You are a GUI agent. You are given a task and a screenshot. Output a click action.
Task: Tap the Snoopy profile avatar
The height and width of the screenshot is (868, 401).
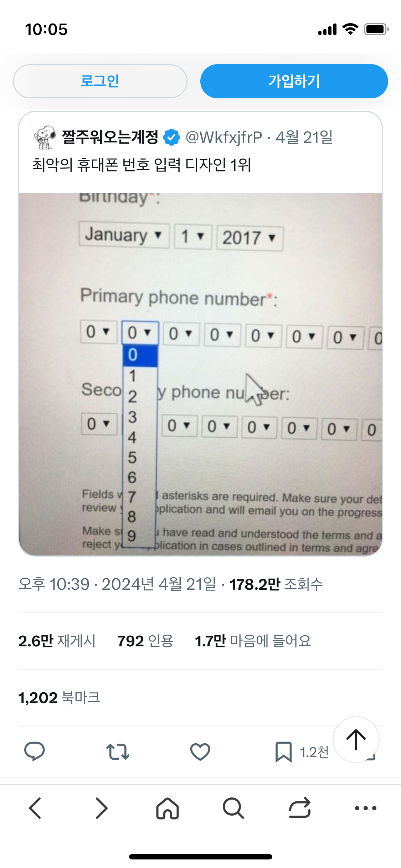[45, 137]
